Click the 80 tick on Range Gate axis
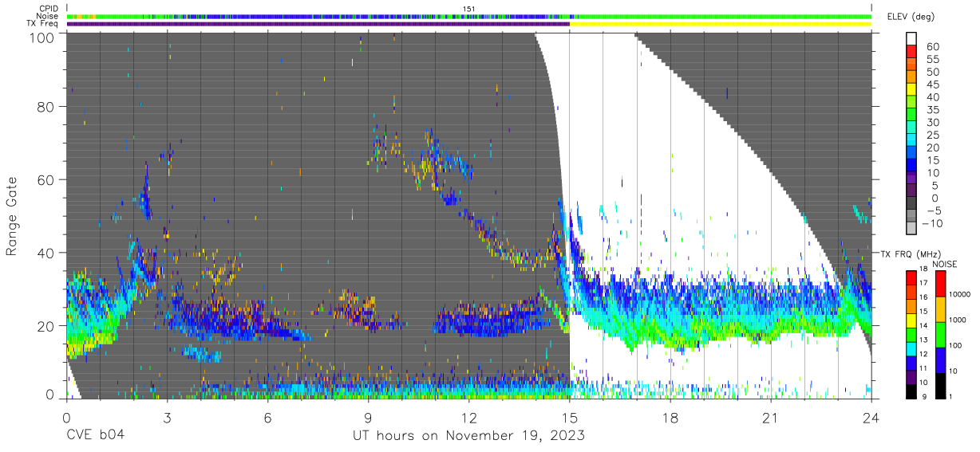 coord(46,106)
